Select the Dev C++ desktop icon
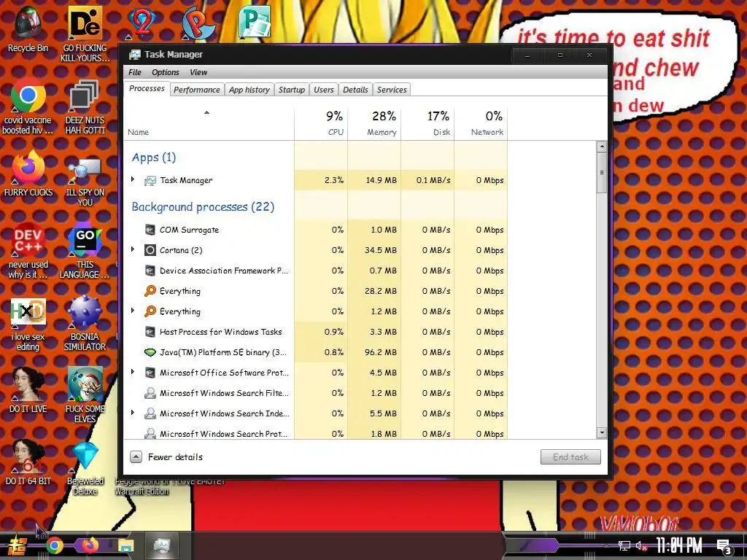 [28, 250]
